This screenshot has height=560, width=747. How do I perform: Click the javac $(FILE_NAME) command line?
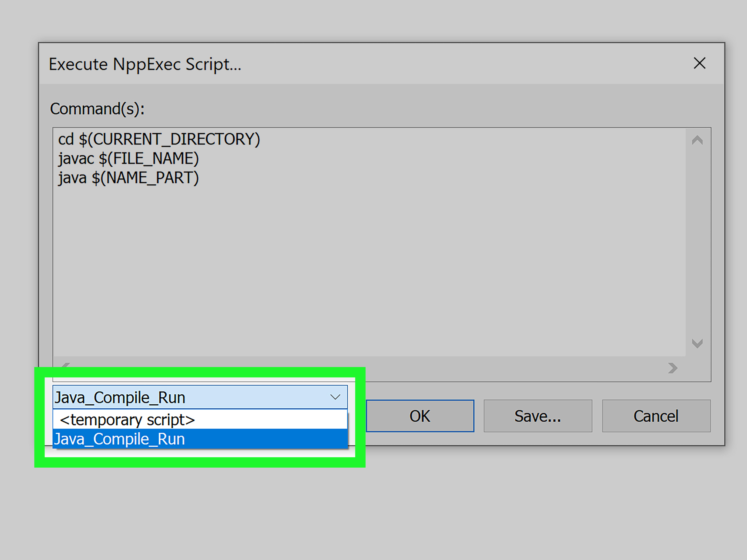pyautogui.click(x=128, y=158)
